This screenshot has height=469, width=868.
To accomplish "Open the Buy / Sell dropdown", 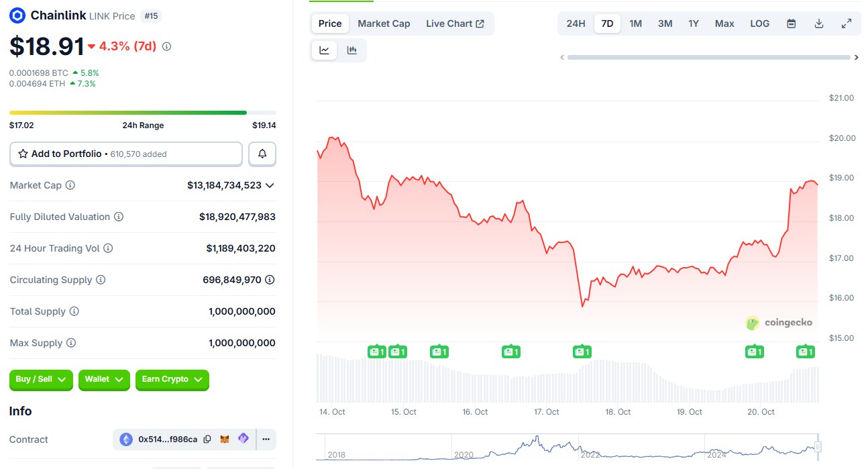I will 41,380.
